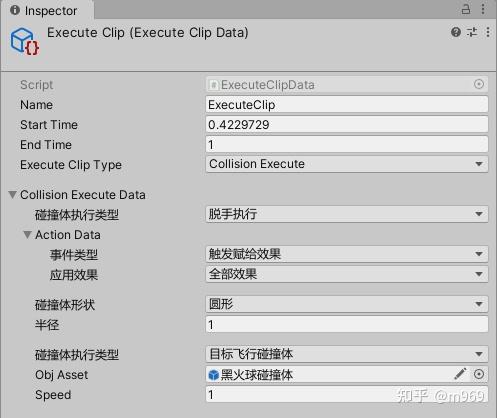Open the component three-dot context menu
The width and height of the screenshot is (497, 418).
(x=488, y=32)
